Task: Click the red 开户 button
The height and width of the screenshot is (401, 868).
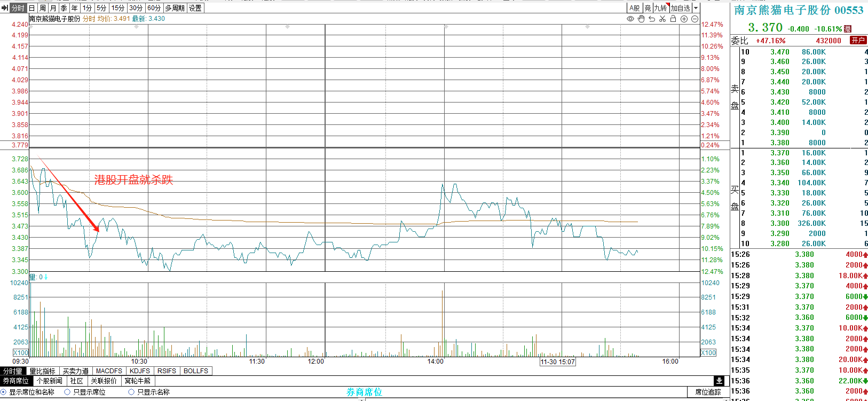Action: point(858,40)
